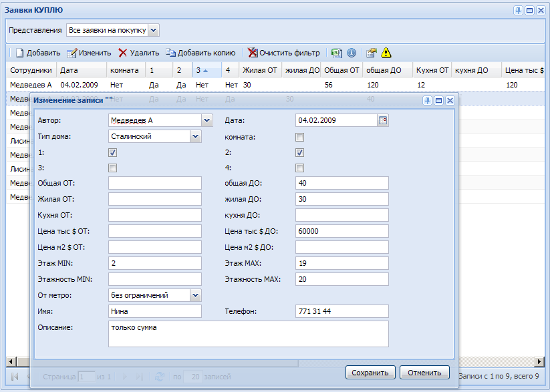The image size is (550, 392).
Task: Click the Этаж MIN field
Action: tap(155, 263)
